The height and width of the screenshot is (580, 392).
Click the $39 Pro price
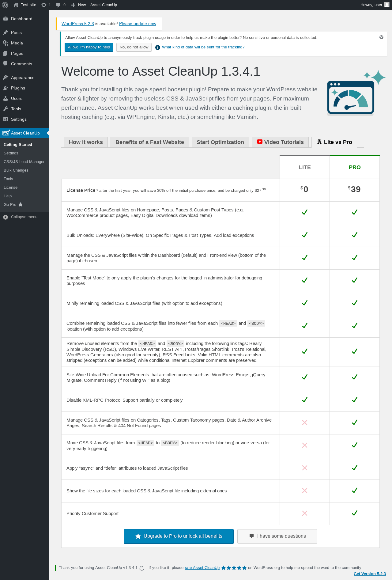click(354, 189)
